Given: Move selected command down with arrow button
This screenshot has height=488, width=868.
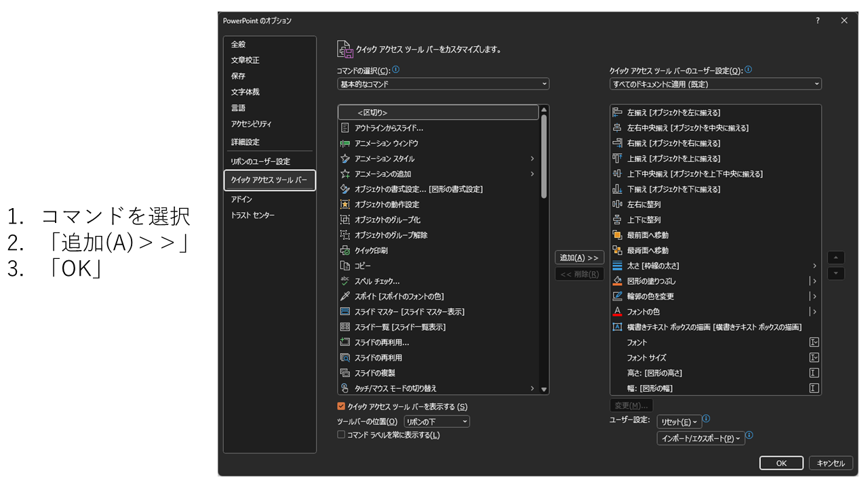Looking at the screenshot, I should pyautogui.click(x=836, y=273).
